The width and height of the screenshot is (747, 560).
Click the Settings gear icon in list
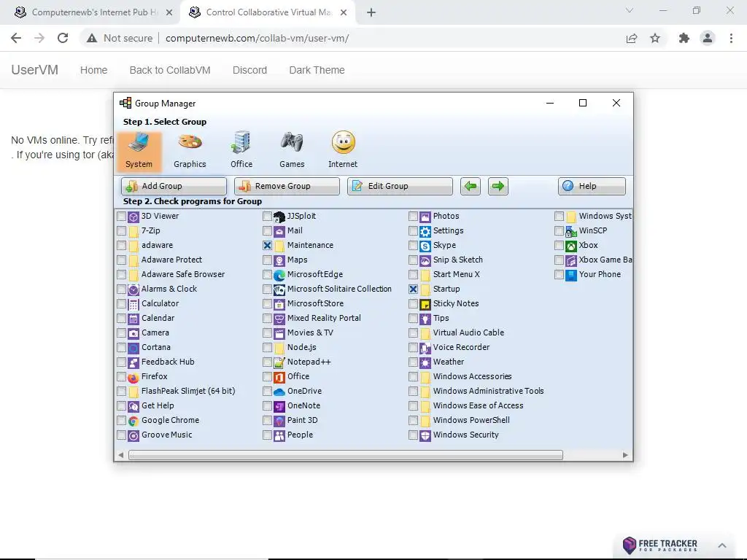click(x=425, y=231)
